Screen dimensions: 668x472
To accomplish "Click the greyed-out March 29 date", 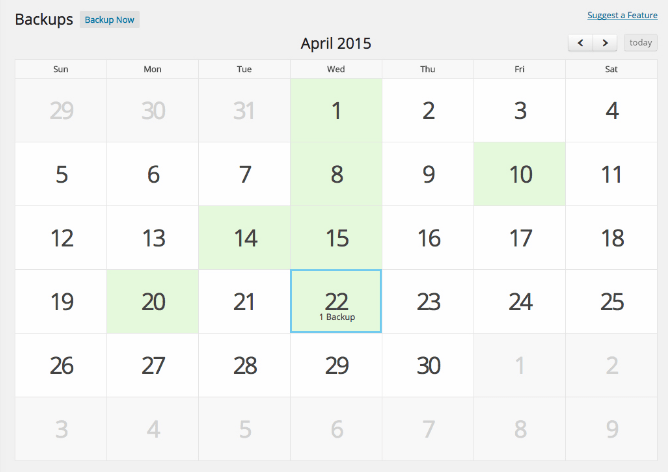I will click(61, 111).
